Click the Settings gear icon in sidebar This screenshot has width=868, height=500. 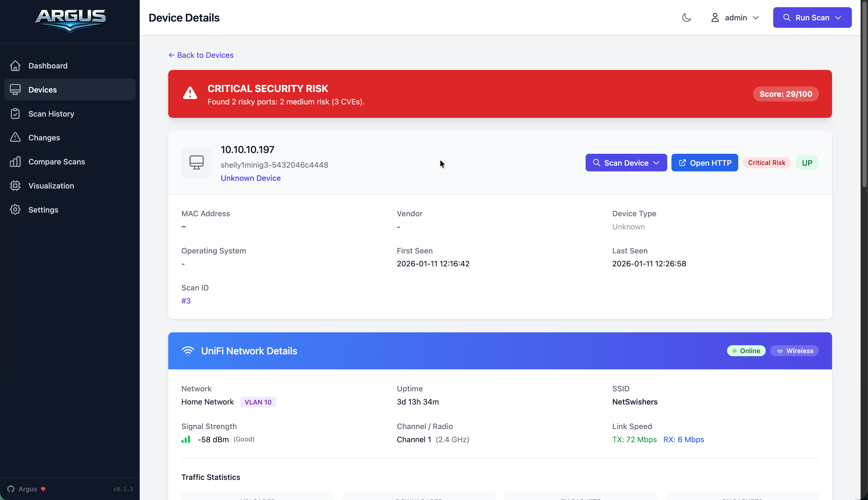[x=15, y=210]
